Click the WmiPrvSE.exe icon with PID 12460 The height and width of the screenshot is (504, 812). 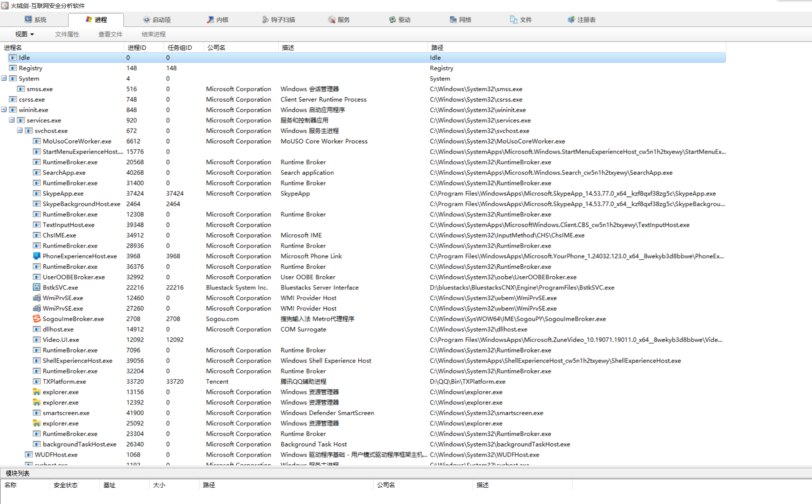[37, 298]
